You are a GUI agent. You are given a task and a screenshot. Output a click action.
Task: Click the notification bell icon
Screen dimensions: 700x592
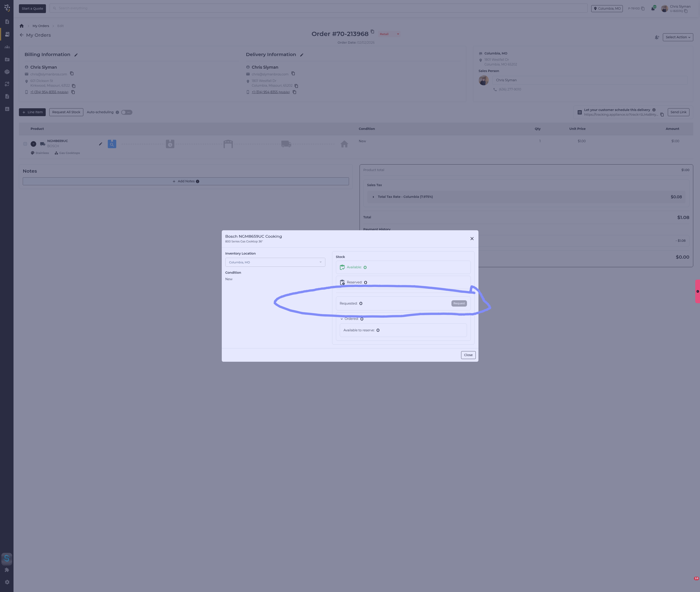[x=653, y=9]
